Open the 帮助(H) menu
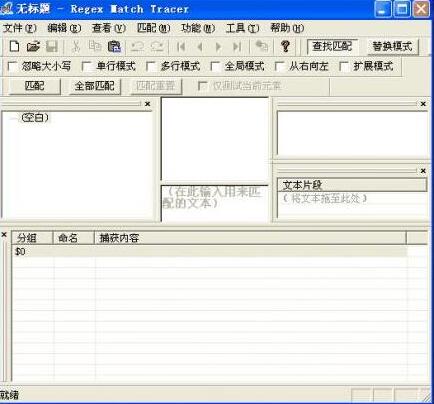434x404 pixels. coord(287,28)
